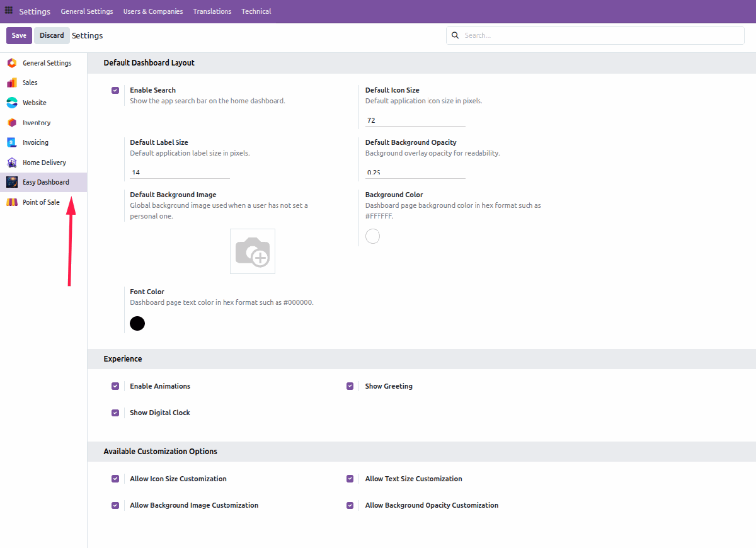This screenshot has height=548, width=756.
Task: Open the Translations menu
Action: coord(212,11)
